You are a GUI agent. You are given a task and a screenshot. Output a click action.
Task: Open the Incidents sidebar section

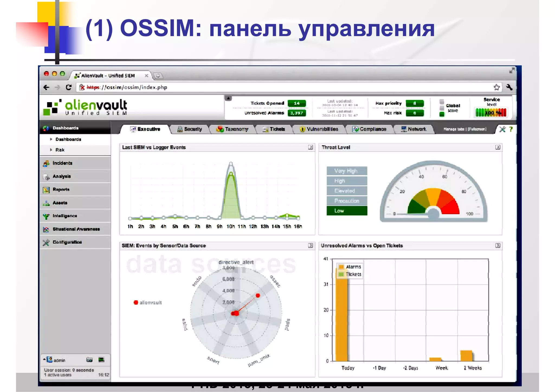coord(75,163)
